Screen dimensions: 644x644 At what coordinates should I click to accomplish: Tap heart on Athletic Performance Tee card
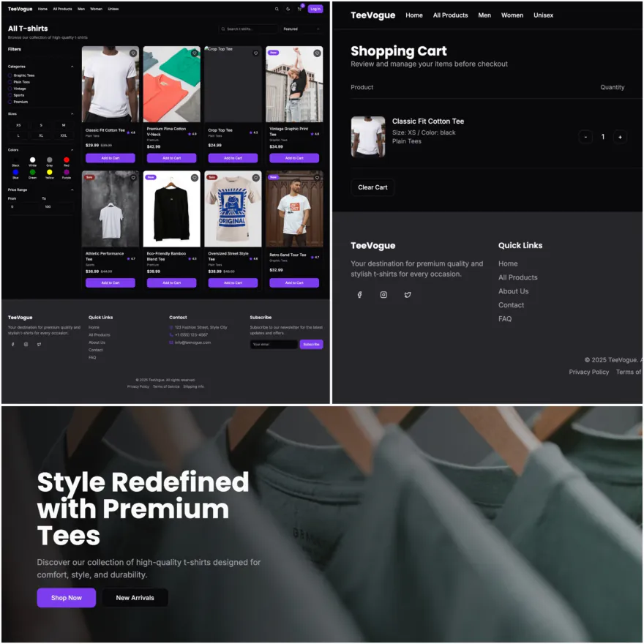[133, 178]
